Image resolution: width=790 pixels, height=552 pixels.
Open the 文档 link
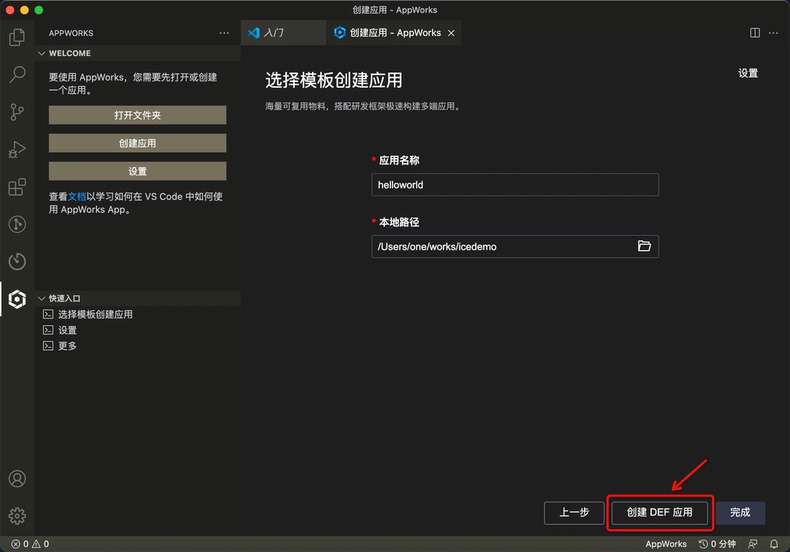pos(77,196)
